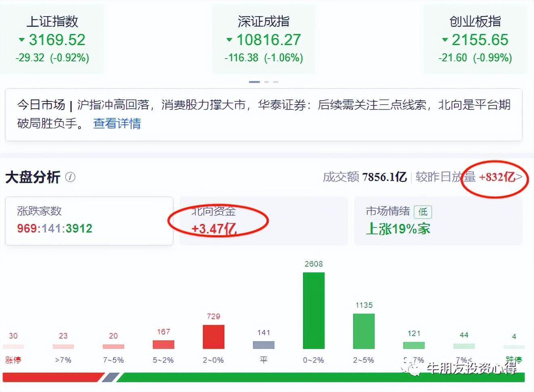Click the 141 flat (平) bar
The height and width of the screenshot is (392, 534).
click(263, 345)
